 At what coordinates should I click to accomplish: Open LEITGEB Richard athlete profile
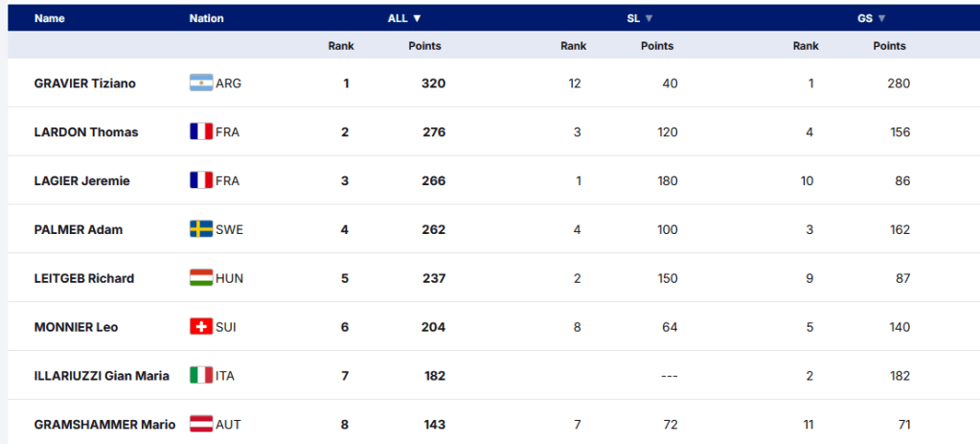click(84, 279)
